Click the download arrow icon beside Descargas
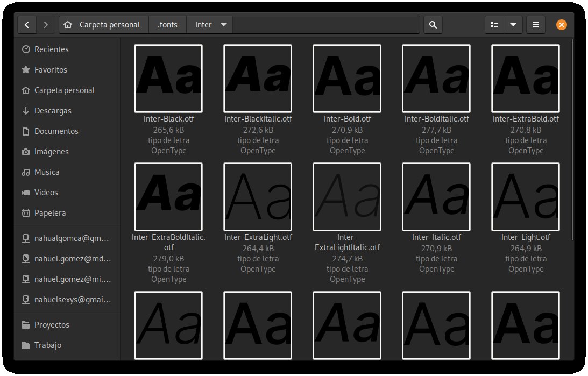588x376 pixels. [26, 111]
